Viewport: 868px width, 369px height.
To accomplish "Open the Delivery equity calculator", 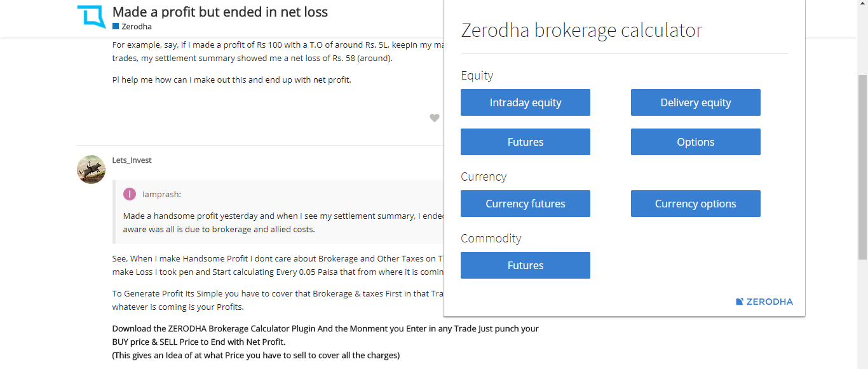I will pos(695,102).
